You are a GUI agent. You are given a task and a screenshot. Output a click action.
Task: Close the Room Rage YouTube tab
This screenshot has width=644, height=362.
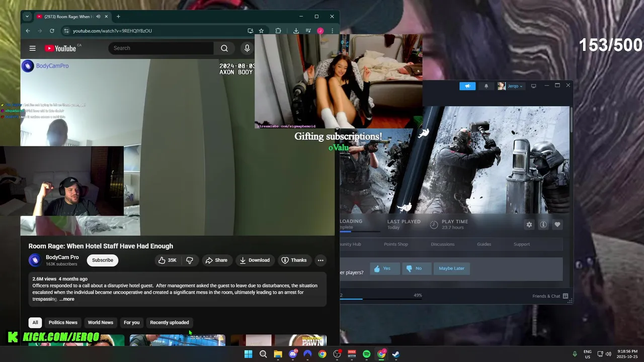pos(107,17)
